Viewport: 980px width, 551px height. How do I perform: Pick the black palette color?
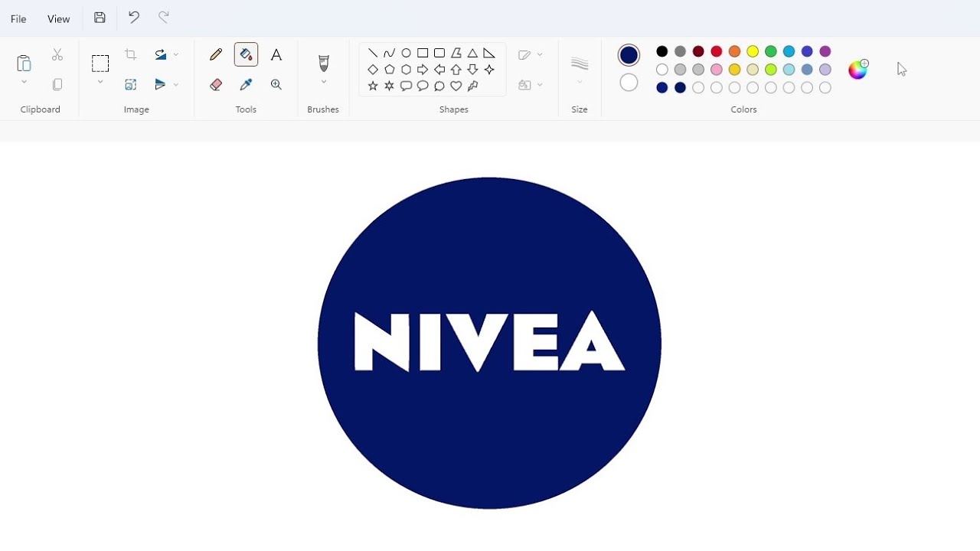(662, 51)
